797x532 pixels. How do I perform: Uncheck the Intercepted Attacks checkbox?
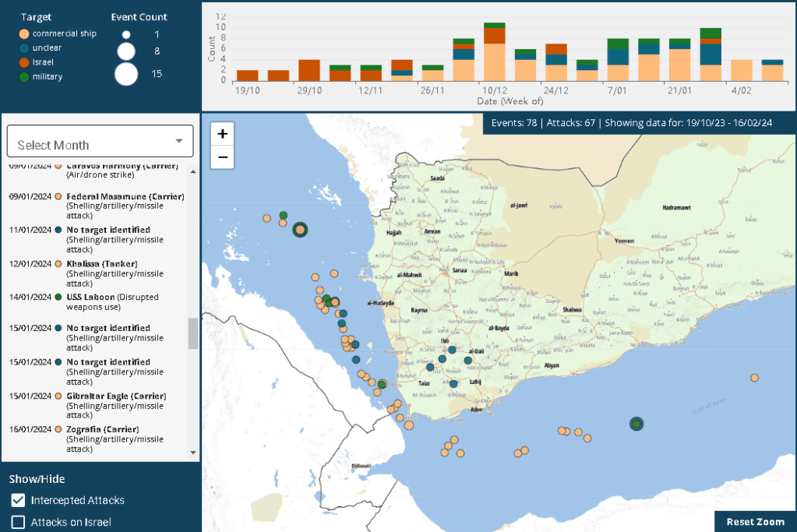click(x=18, y=500)
